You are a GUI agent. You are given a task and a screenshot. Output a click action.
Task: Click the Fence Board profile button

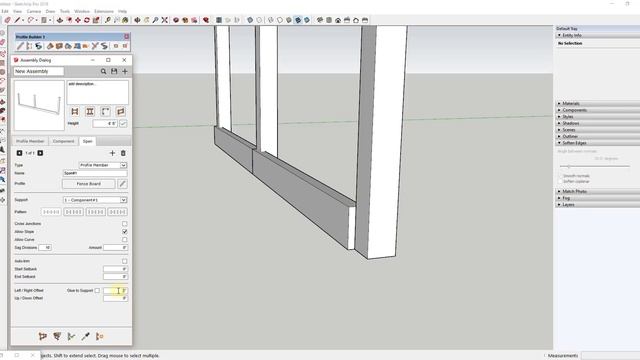click(89, 184)
